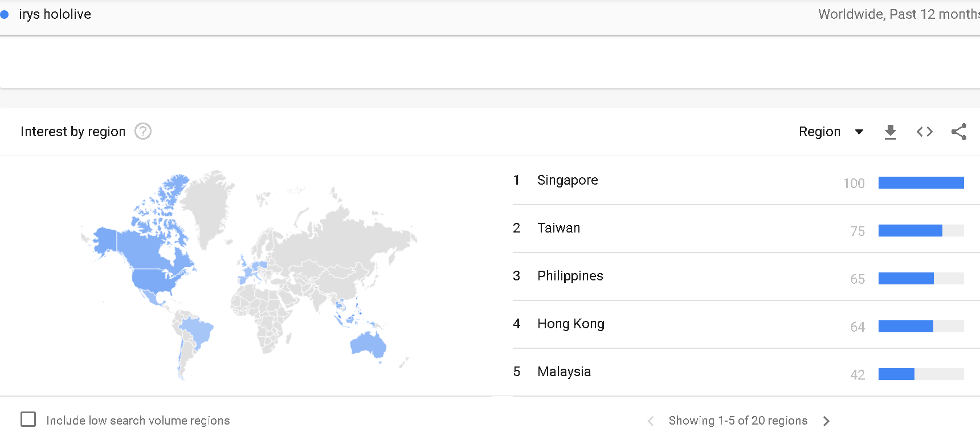
Task: Select Singapore in the region list
Action: tap(567, 181)
